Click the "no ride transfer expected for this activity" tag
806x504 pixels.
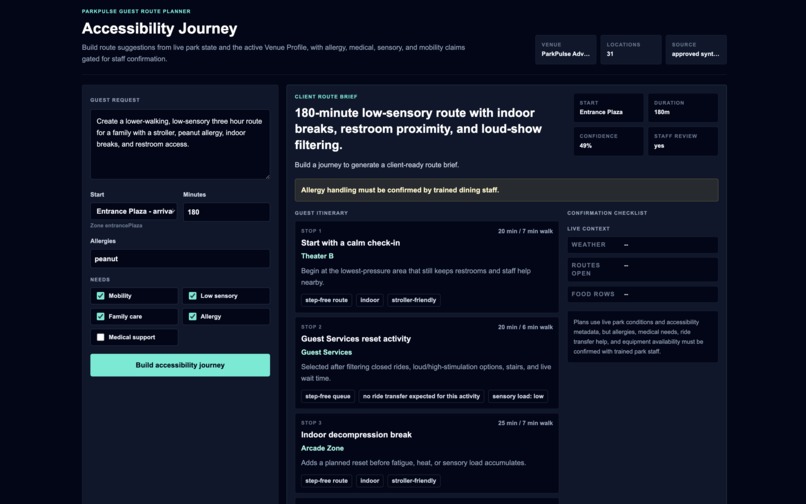click(x=422, y=397)
